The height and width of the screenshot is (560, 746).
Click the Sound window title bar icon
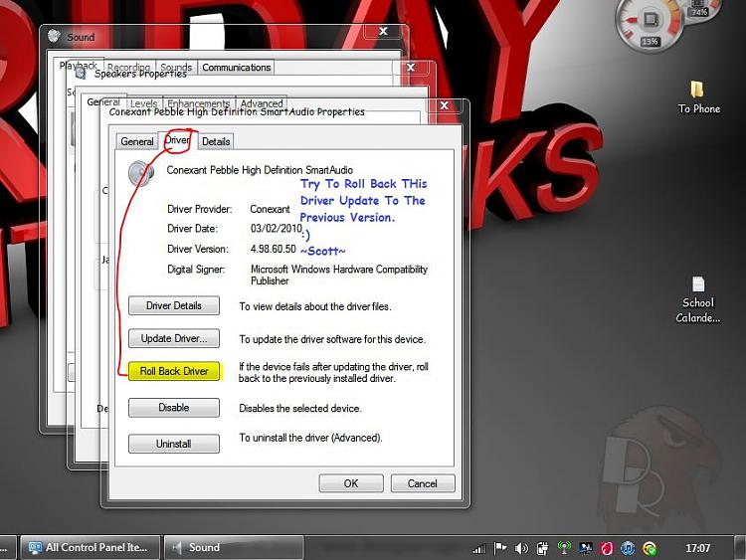click(x=55, y=36)
